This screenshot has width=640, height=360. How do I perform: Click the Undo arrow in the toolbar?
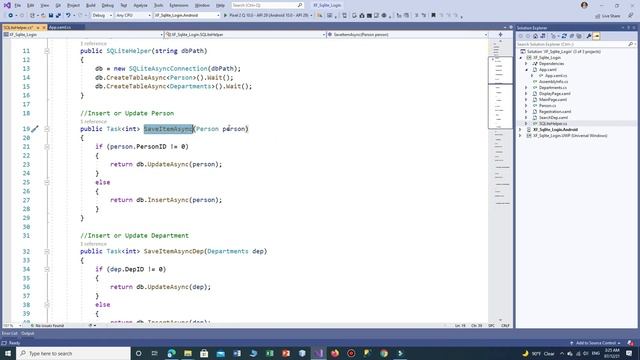point(68,15)
